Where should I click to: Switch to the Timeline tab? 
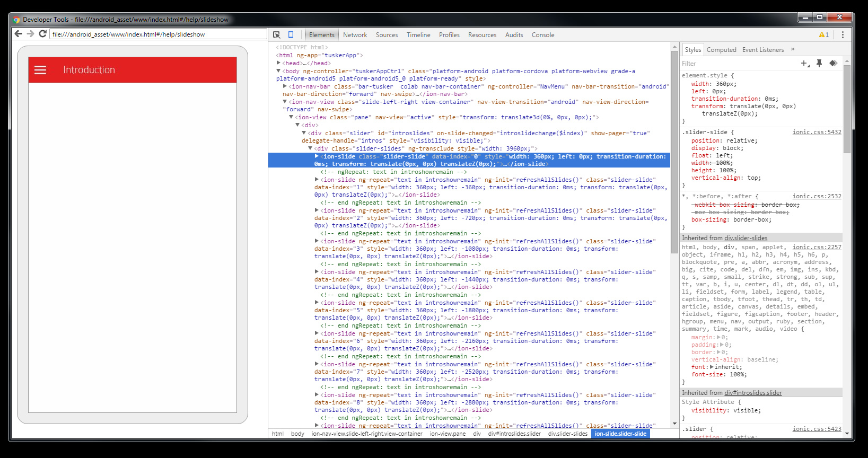(418, 35)
